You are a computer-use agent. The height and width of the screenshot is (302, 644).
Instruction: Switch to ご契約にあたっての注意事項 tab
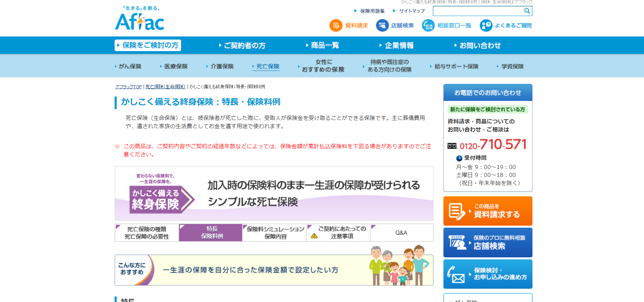pos(338,232)
